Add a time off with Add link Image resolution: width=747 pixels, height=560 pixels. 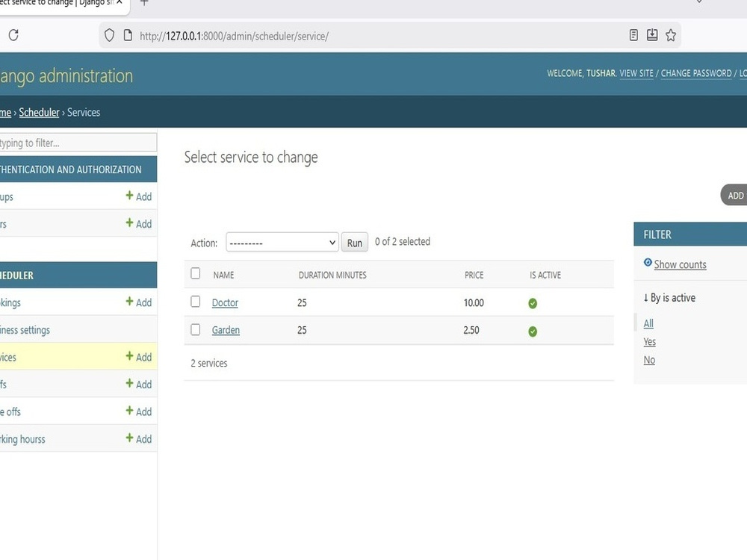point(139,411)
